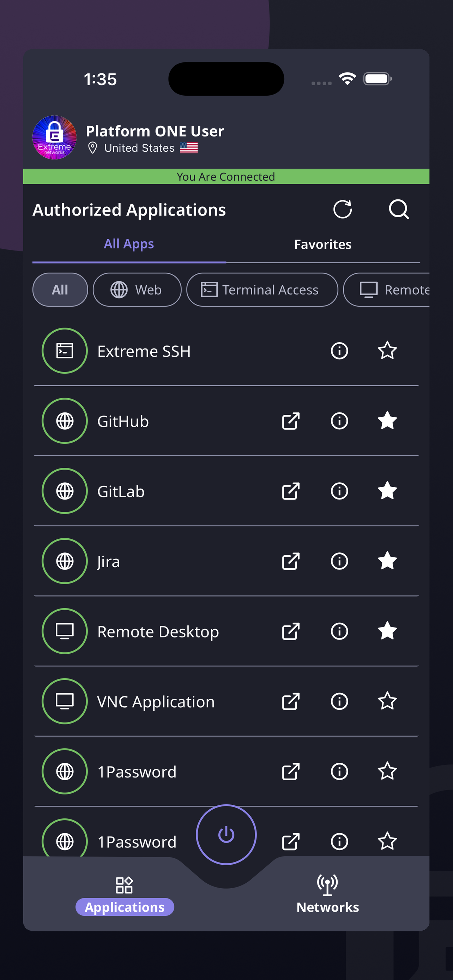Open the GitLab globe icon
453x980 pixels.
65,491
